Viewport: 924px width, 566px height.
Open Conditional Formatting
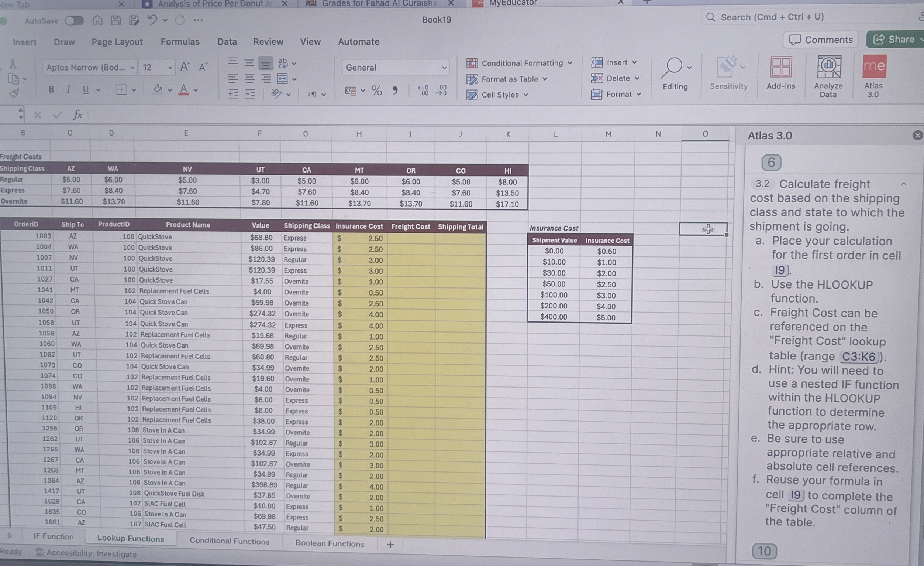pyautogui.click(x=521, y=63)
